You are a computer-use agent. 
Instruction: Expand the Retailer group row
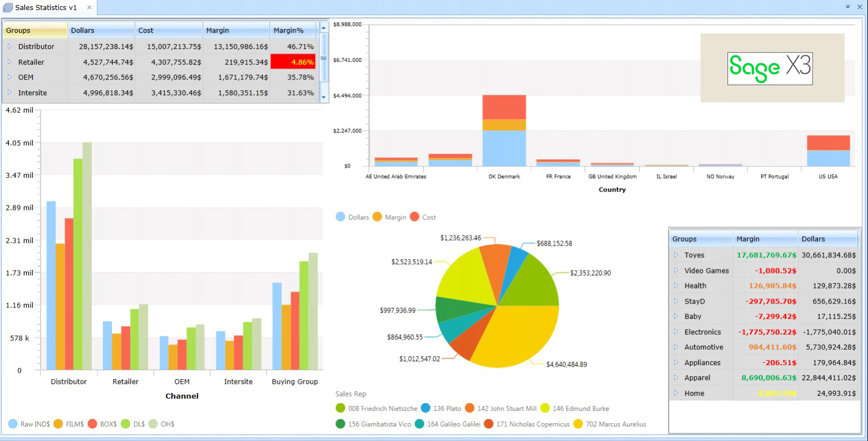[9, 62]
